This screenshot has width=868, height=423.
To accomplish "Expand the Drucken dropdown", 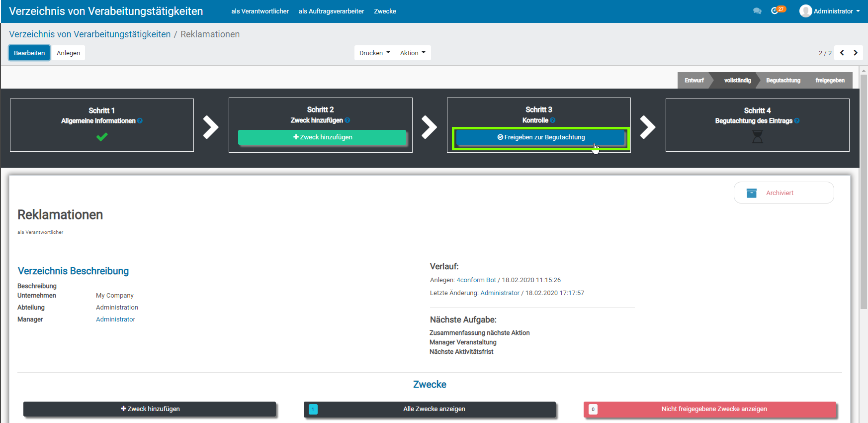I will coord(374,53).
